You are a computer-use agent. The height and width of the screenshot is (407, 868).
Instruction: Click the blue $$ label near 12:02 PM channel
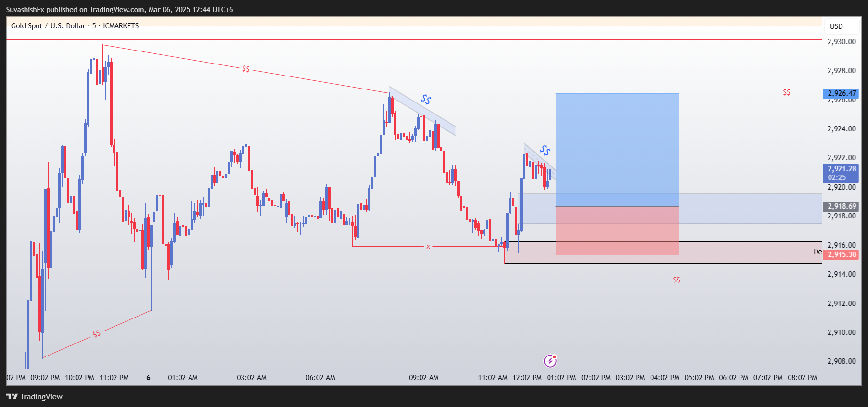(x=545, y=150)
